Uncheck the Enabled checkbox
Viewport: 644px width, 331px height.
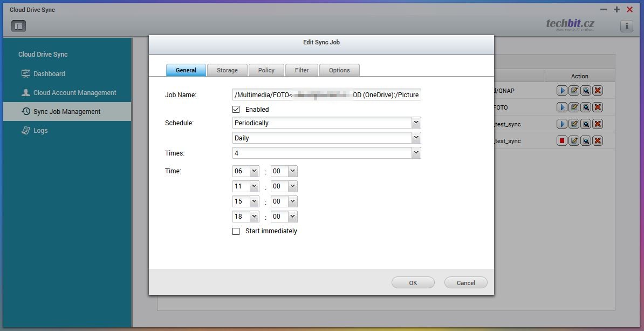click(x=236, y=110)
